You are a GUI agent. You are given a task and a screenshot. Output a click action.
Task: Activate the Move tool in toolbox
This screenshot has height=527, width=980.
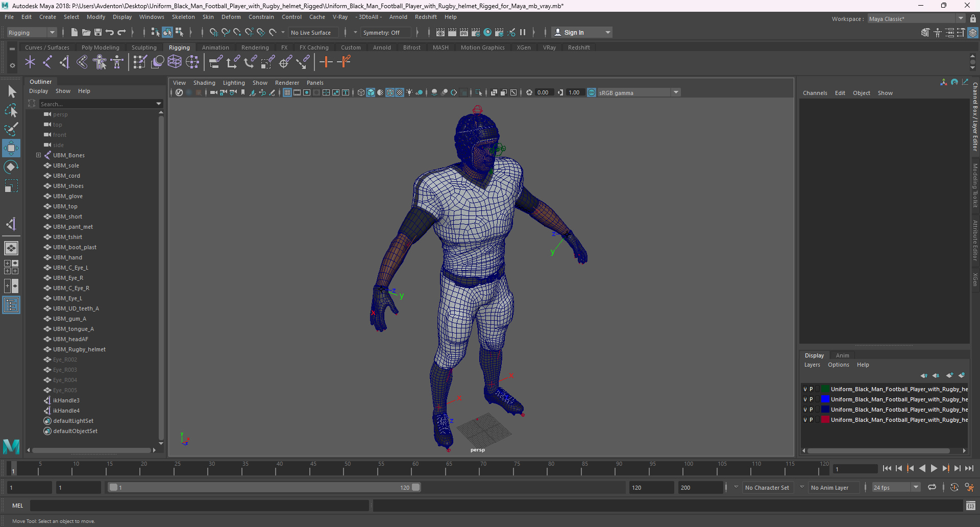point(11,148)
